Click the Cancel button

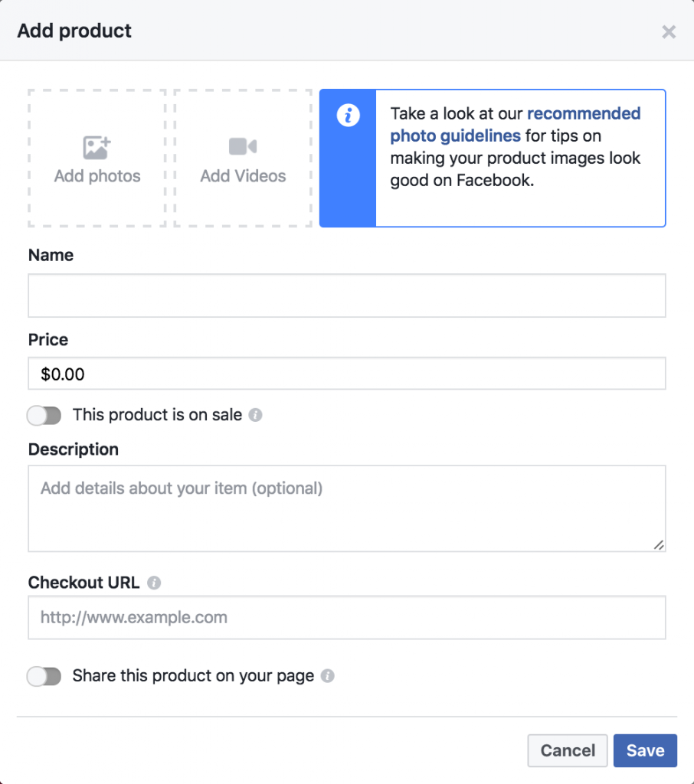[x=568, y=750]
